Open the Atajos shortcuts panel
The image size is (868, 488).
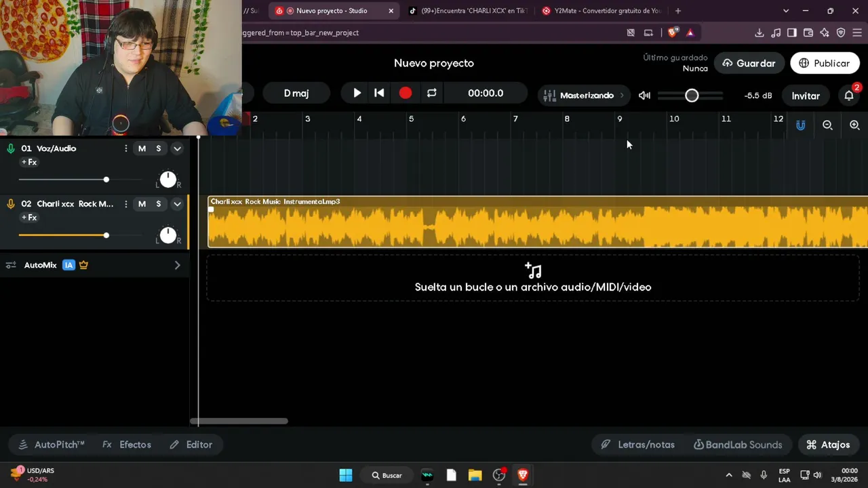828,445
